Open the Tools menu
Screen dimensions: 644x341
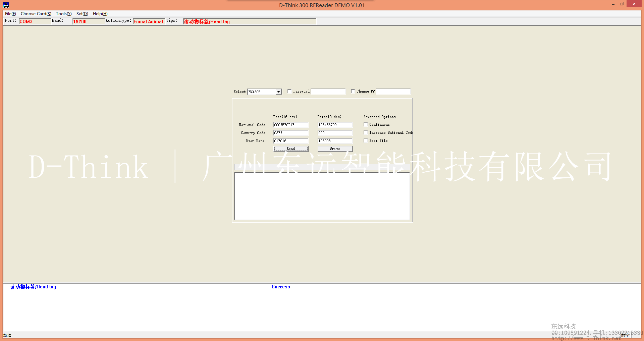click(64, 14)
